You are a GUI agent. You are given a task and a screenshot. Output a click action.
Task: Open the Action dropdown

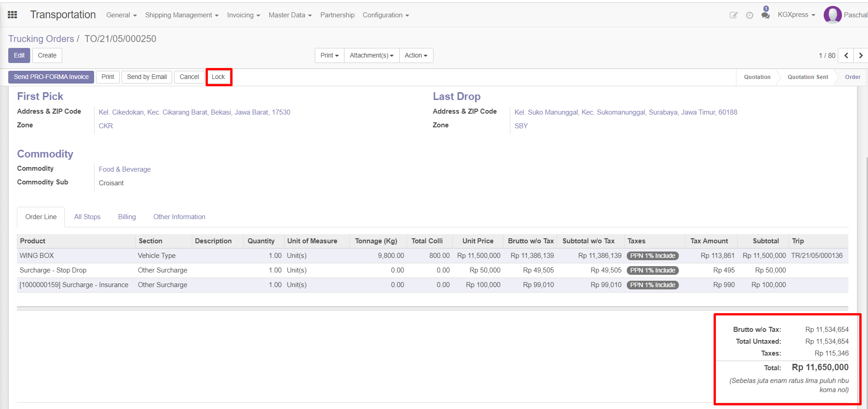(x=416, y=55)
